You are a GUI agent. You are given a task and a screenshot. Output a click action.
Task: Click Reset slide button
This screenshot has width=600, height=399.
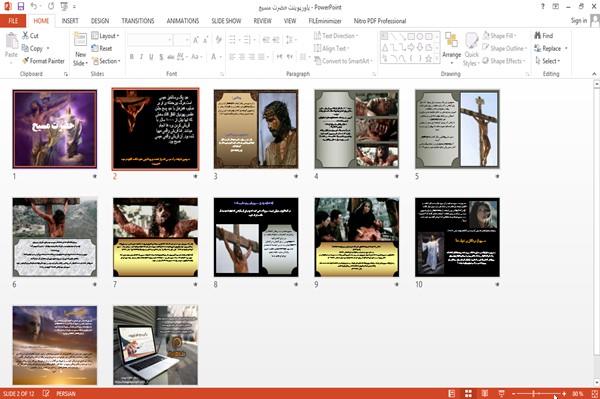102,48
